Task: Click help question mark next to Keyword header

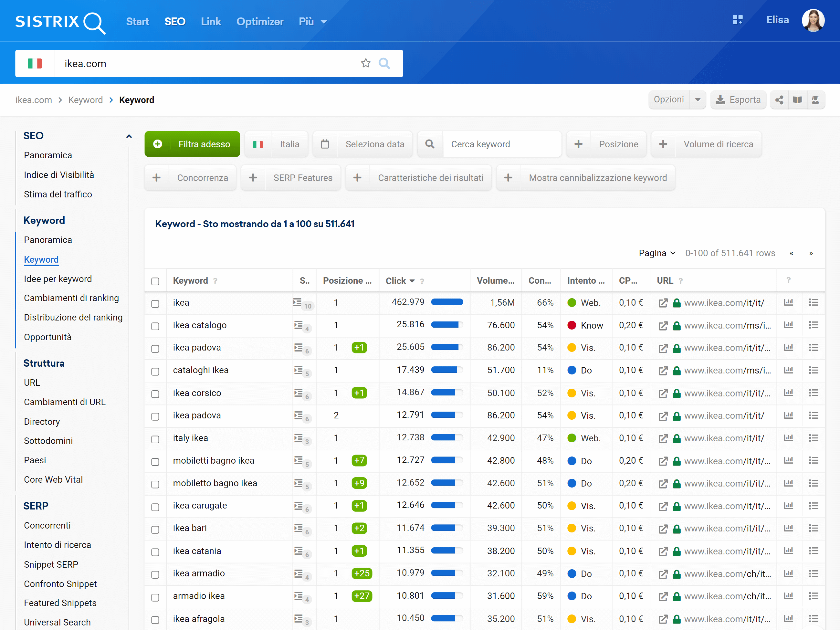Action: tap(215, 281)
